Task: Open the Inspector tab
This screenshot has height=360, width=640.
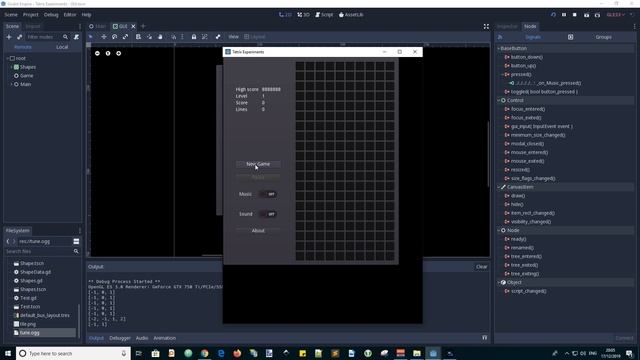Action: click(x=507, y=26)
